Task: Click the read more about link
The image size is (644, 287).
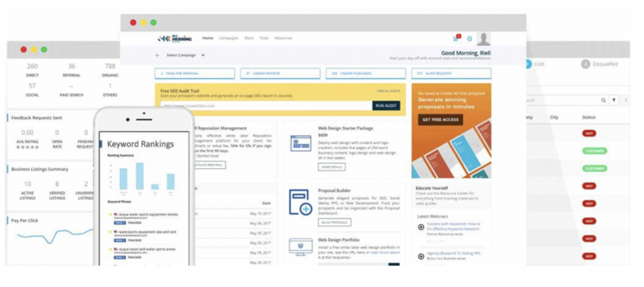Action: [385, 253]
